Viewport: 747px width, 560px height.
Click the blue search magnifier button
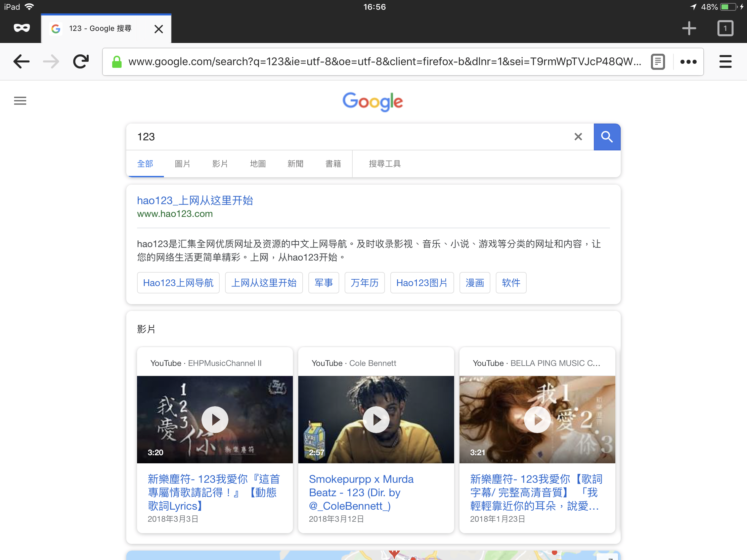coord(607,137)
